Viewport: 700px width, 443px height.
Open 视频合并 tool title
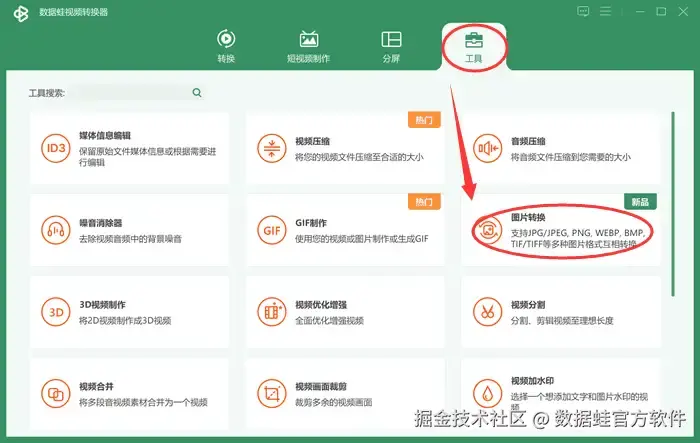(x=96, y=387)
